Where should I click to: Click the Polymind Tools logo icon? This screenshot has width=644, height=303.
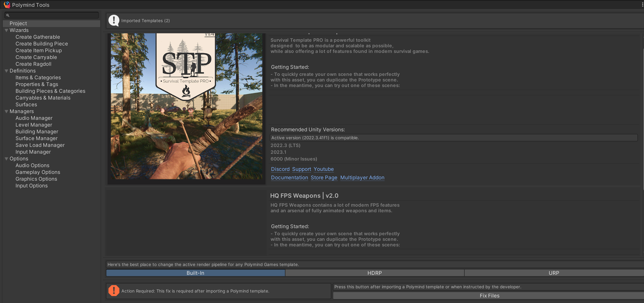click(7, 5)
